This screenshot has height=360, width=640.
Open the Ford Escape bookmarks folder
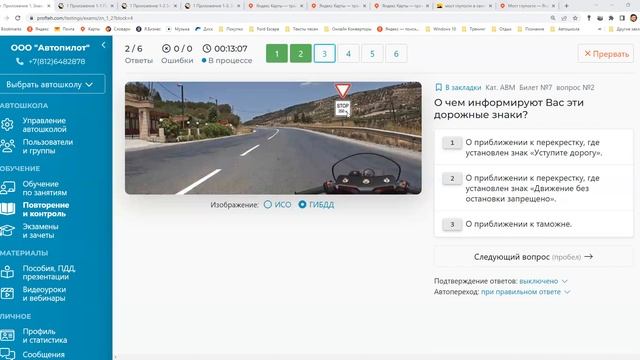coord(264,29)
